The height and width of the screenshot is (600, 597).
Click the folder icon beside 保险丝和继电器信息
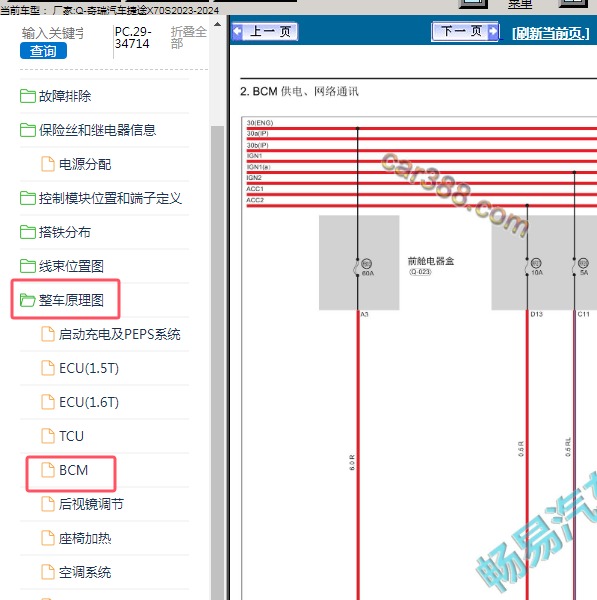coord(28,130)
